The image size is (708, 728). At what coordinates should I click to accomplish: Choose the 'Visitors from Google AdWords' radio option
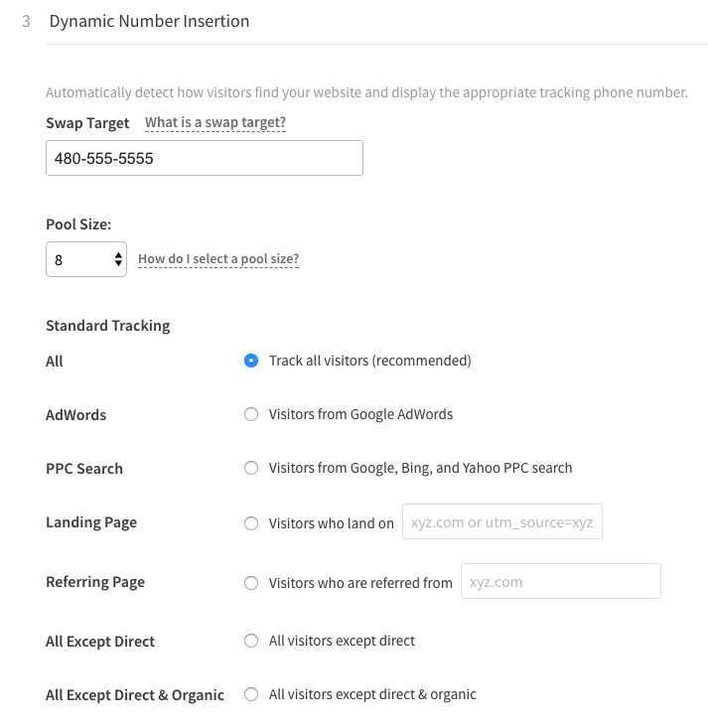251,414
